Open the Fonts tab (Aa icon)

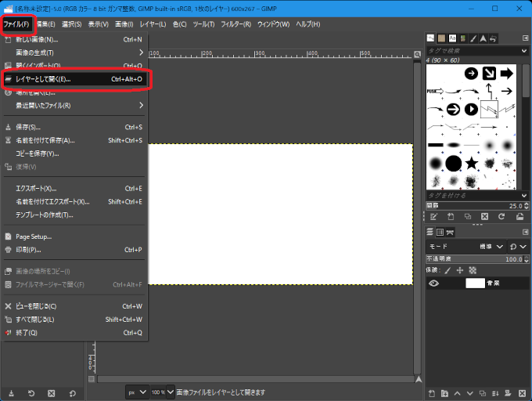point(452,38)
